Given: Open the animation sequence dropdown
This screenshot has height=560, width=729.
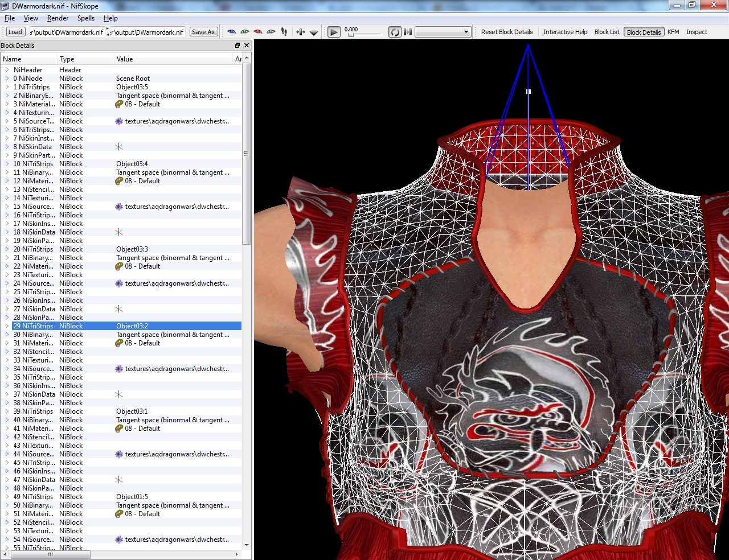Looking at the screenshot, I should 443,32.
